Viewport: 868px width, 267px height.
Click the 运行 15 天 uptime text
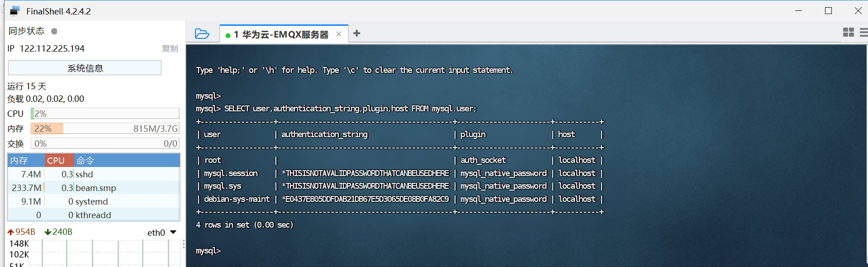27,86
